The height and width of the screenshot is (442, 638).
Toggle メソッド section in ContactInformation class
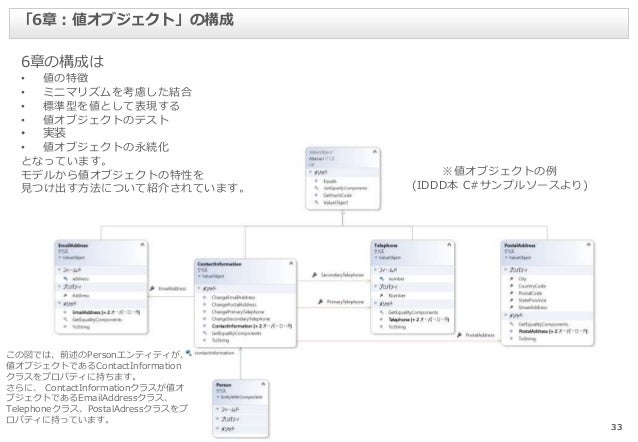199,288
